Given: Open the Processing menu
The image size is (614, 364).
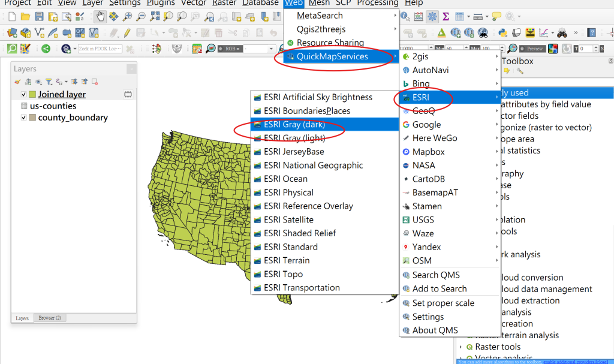Looking at the screenshot, I should pos(378,3).
